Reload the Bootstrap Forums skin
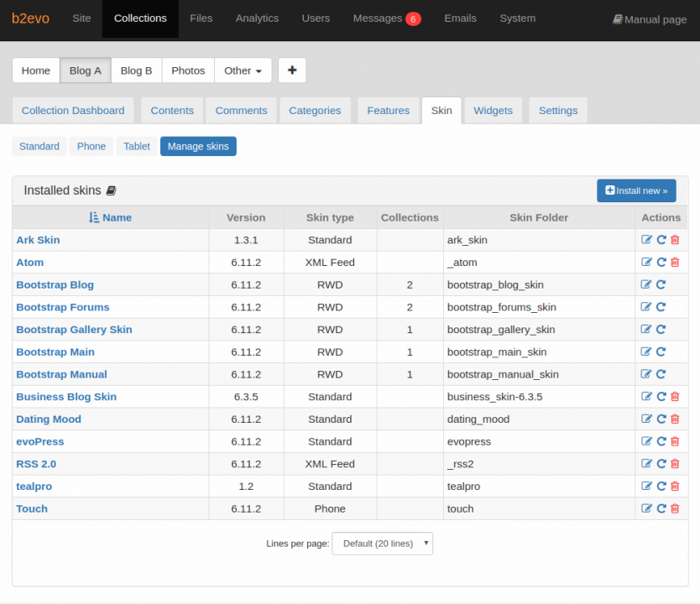The image size is (700, 604). [x=661, y=306]
